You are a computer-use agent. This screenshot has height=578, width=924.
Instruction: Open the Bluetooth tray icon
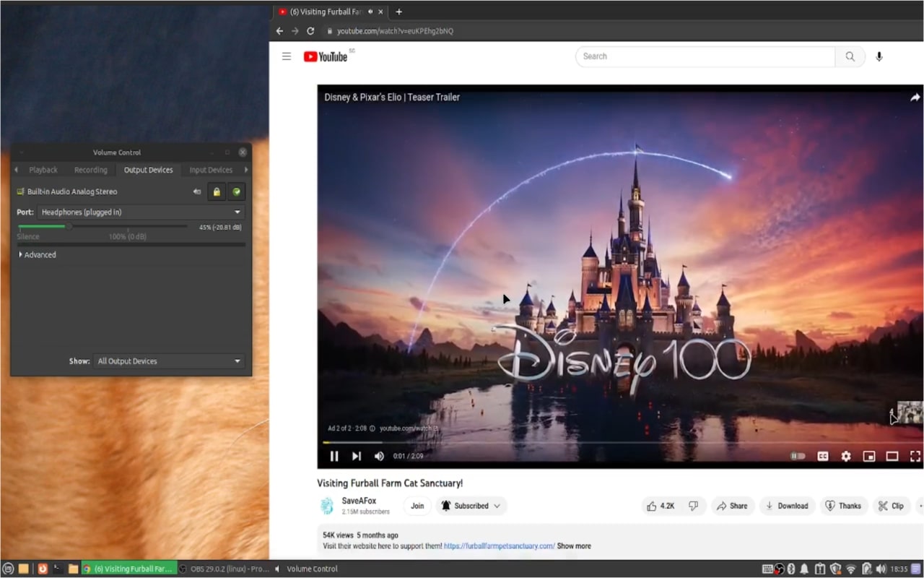pos(790,569)
